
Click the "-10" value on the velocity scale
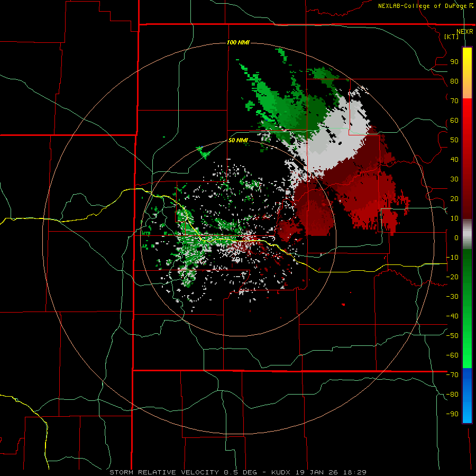[452, 258]
